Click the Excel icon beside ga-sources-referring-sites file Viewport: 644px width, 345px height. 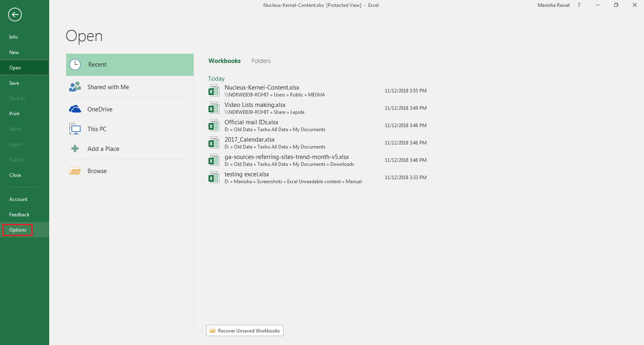[214, 160]
